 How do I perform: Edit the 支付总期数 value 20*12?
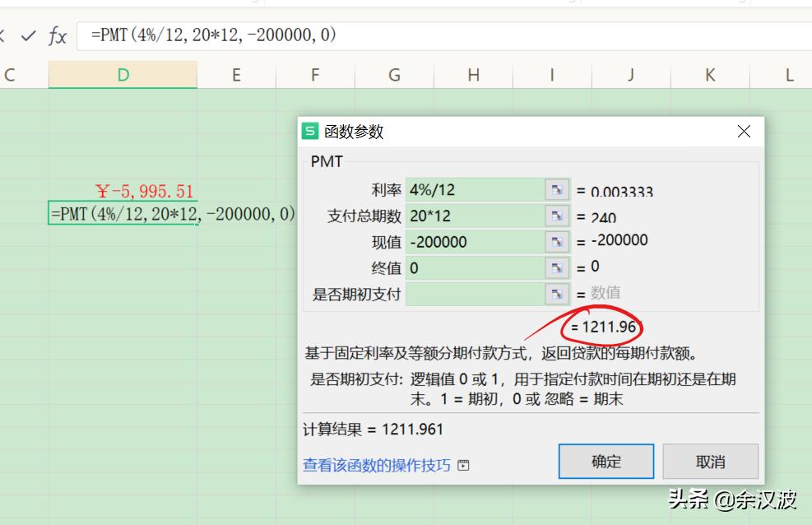pyautogui.click(x=477, y=215)
